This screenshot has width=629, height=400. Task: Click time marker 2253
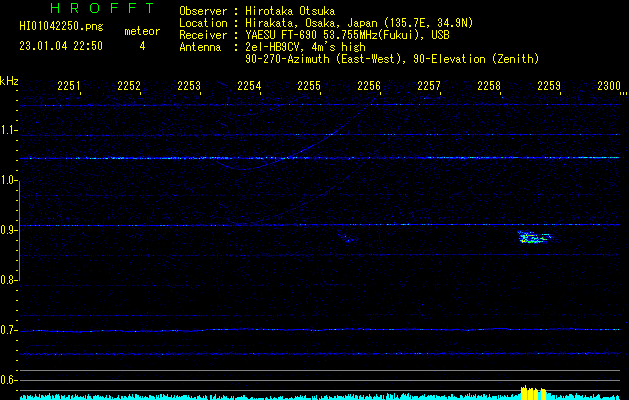pos(189,85)
